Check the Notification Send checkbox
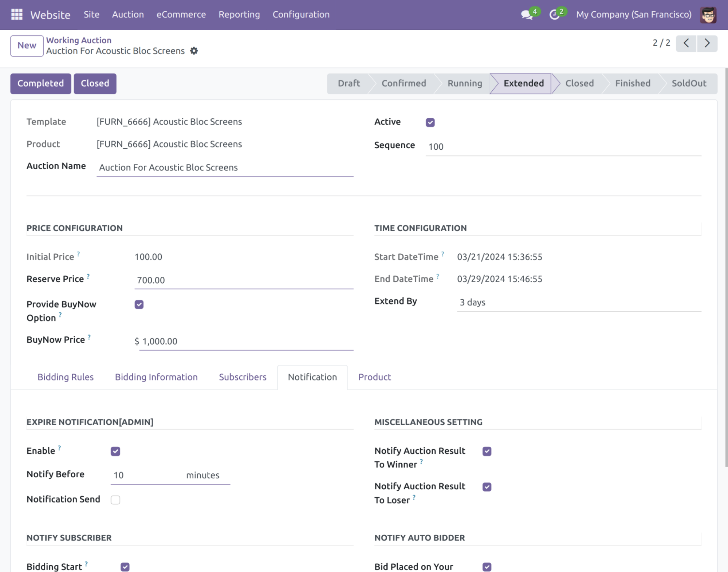Viewport: 728px width, 572px height. (x=115, y=500)
